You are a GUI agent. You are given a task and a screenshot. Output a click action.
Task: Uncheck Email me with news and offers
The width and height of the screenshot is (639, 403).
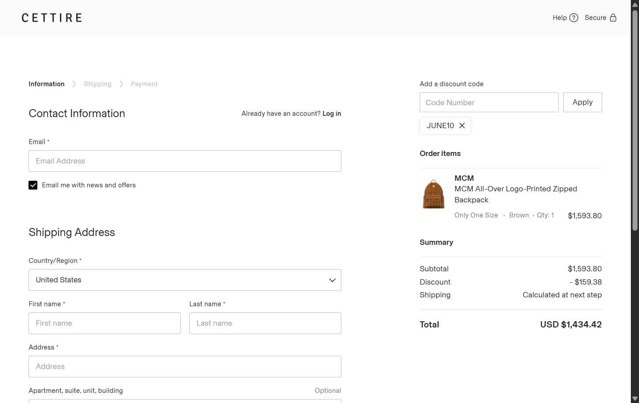coord(33,185)
